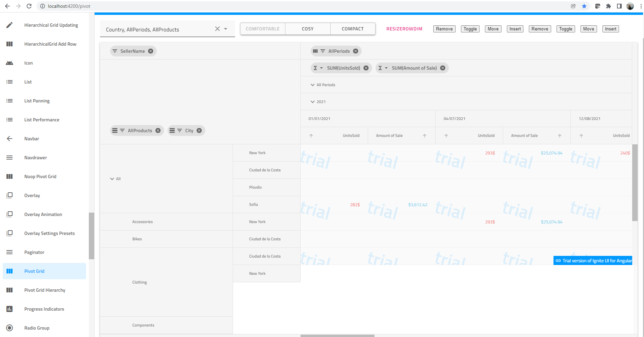Select Pivot Grid Hierarchy in the sidebar
Screen dimensions: 644x337
45,290
